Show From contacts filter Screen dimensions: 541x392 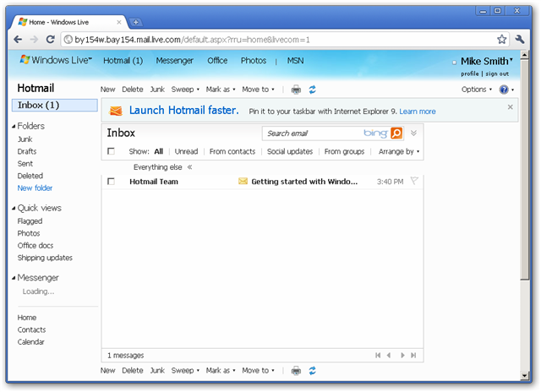tap(232, 151)
